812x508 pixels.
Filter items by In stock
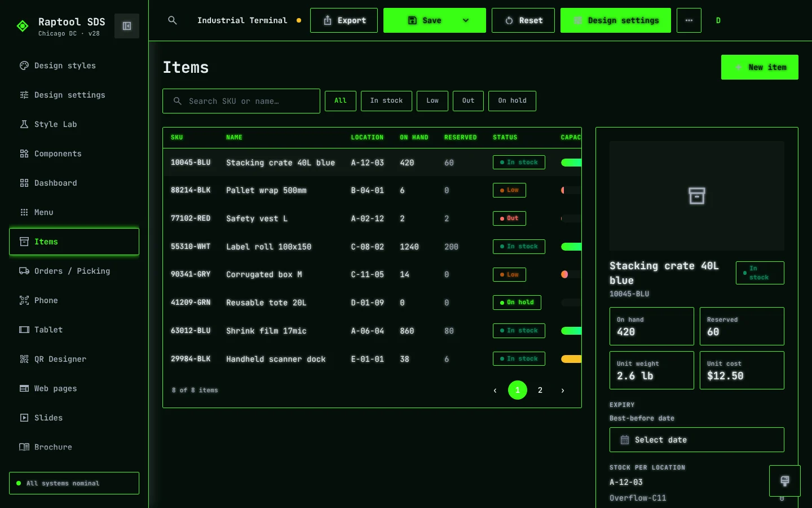(386, 101)
